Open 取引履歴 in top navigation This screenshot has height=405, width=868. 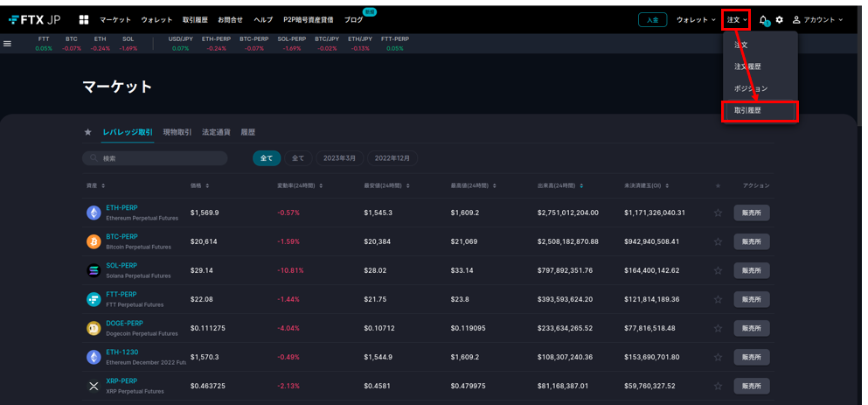tap(196, 20)
